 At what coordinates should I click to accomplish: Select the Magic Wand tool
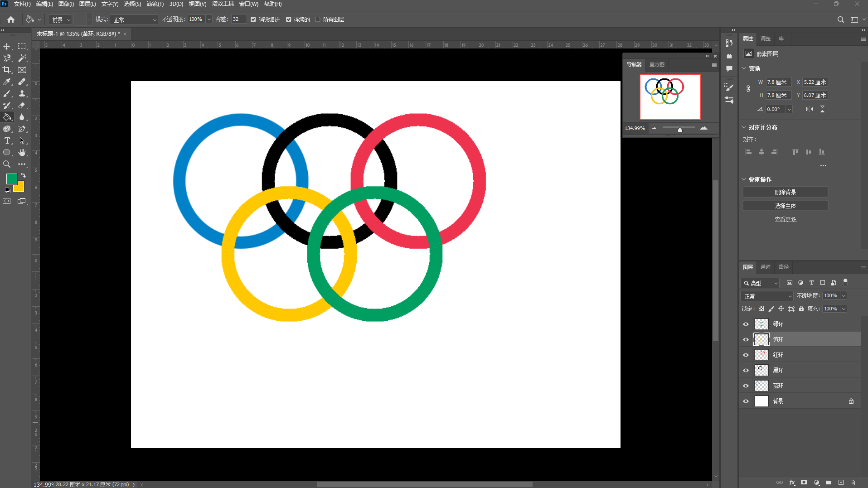pyautogui.click(x=22, y=58)
